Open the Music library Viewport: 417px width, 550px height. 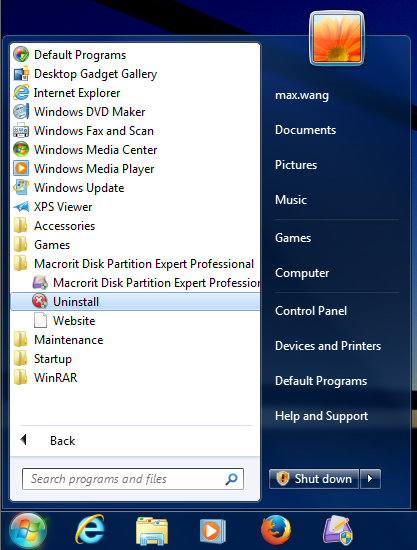(291, 200)
